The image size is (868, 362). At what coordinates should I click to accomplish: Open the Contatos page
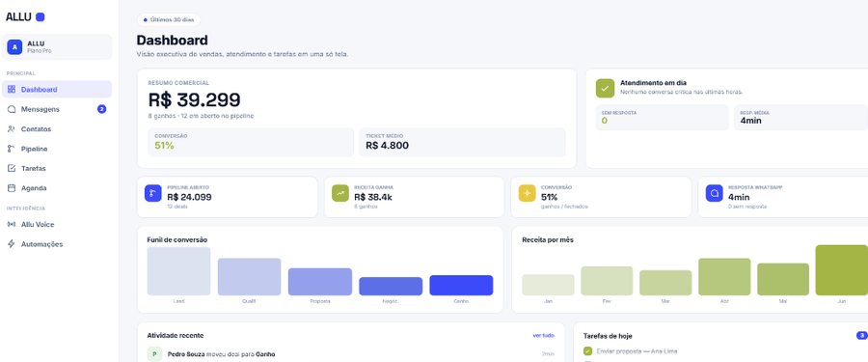(x=57, y=129)
